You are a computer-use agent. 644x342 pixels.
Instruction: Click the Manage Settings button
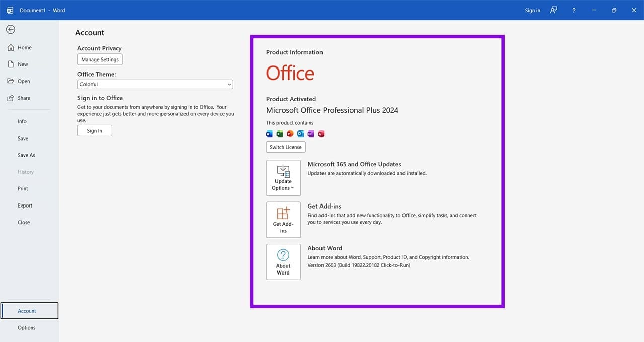point(100,60)
